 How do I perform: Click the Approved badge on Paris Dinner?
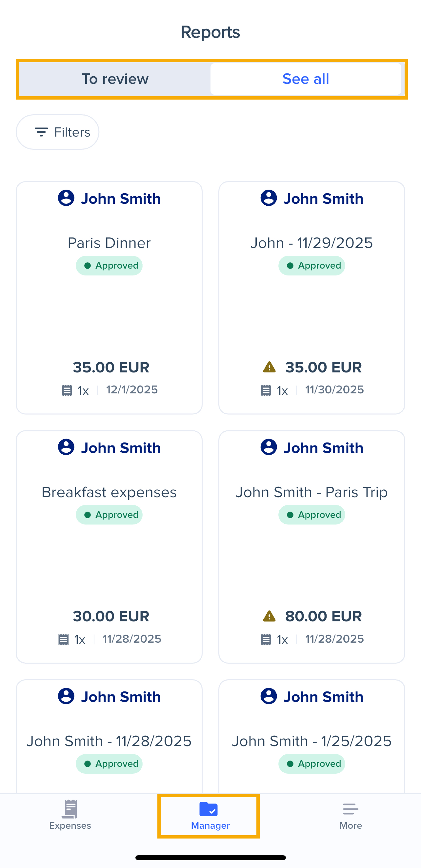(x=109, y=266)
